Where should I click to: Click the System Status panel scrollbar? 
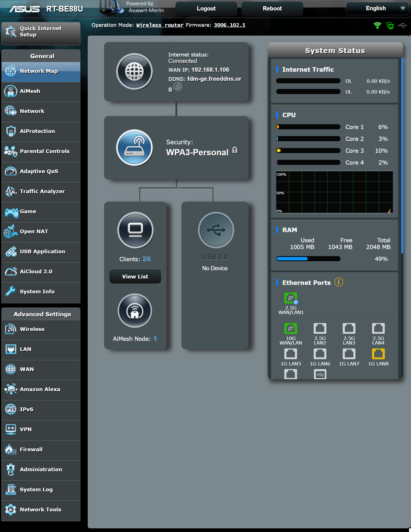402,155
